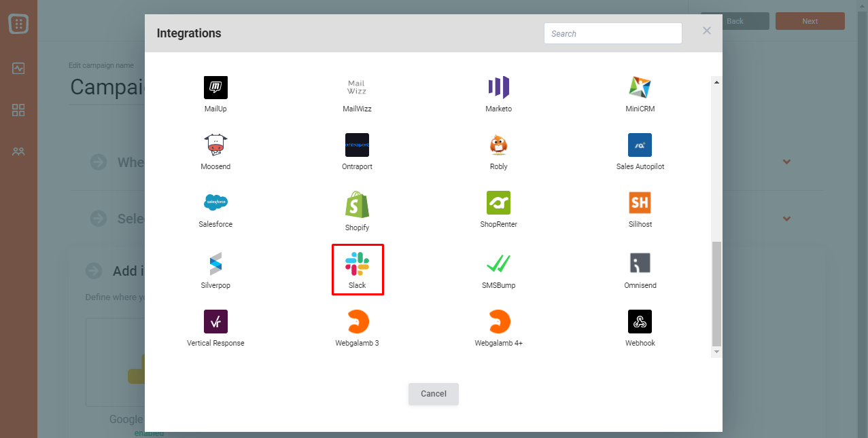Pick the Salesforce cloud icon
The image size is (868, 438).
pos(215,202)
